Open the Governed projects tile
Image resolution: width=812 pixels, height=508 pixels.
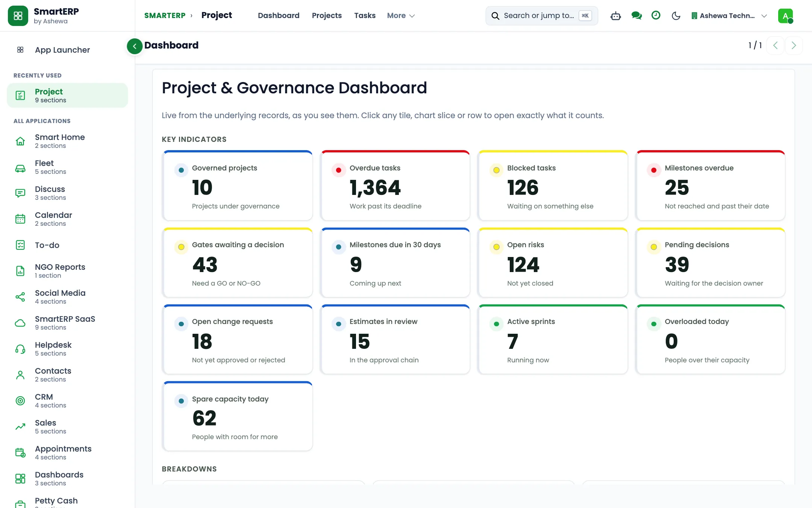click(238, 186)
